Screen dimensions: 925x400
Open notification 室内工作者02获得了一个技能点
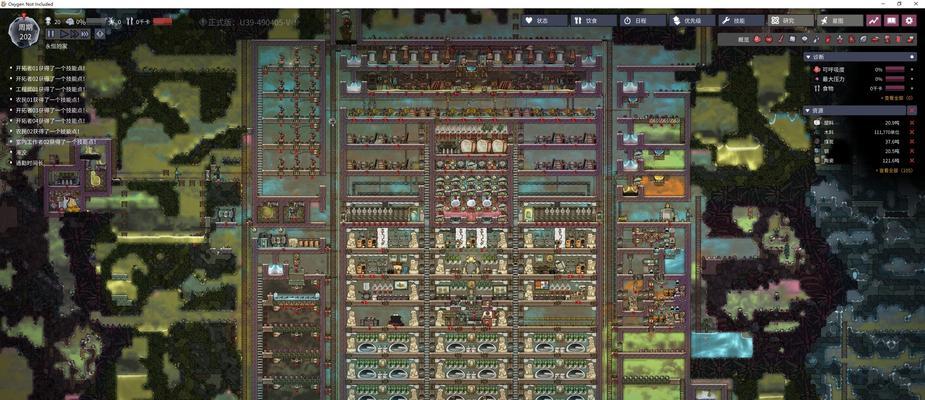coord(56,142)
